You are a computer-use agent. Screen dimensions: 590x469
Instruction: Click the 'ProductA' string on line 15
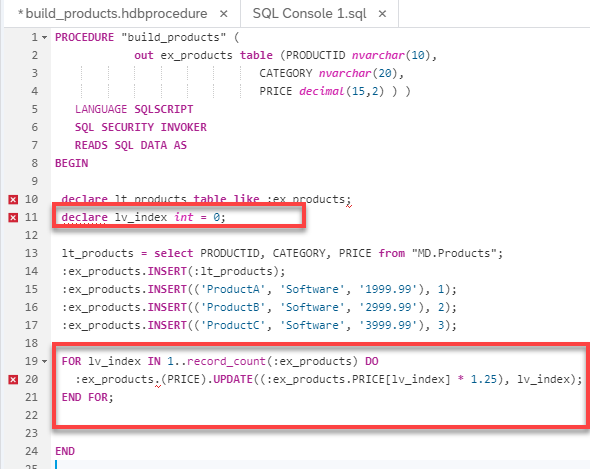(233, 289)
